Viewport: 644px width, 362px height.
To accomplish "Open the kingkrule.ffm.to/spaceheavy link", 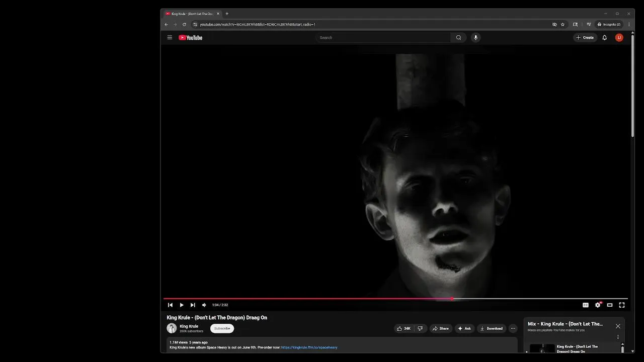I will pos(309,347).
